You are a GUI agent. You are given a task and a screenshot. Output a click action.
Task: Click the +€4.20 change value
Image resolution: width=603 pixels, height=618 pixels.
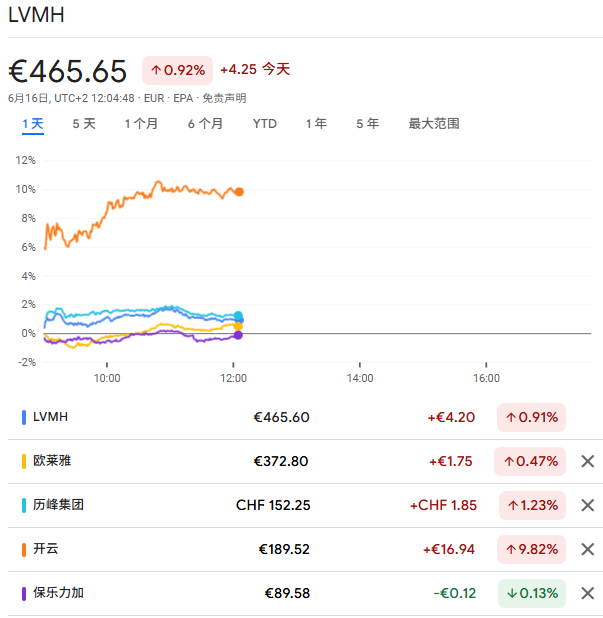pos(451,417)
